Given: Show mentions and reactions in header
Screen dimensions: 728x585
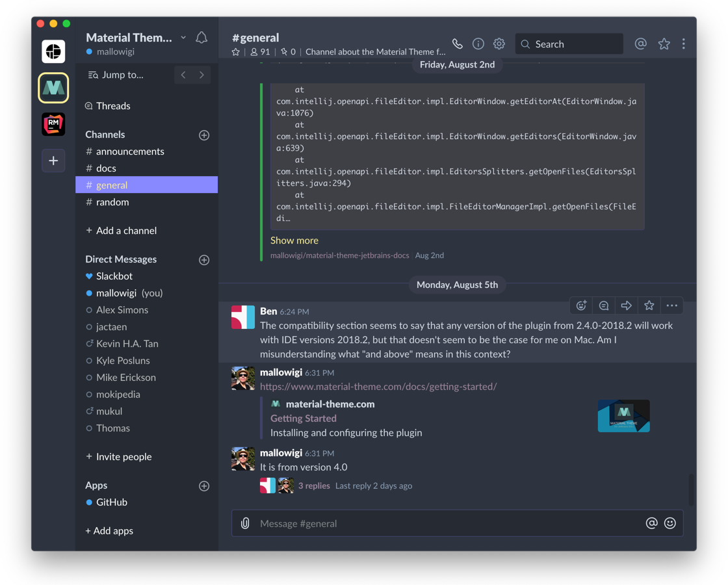Looking at the screenshot, I should point(641,44).
